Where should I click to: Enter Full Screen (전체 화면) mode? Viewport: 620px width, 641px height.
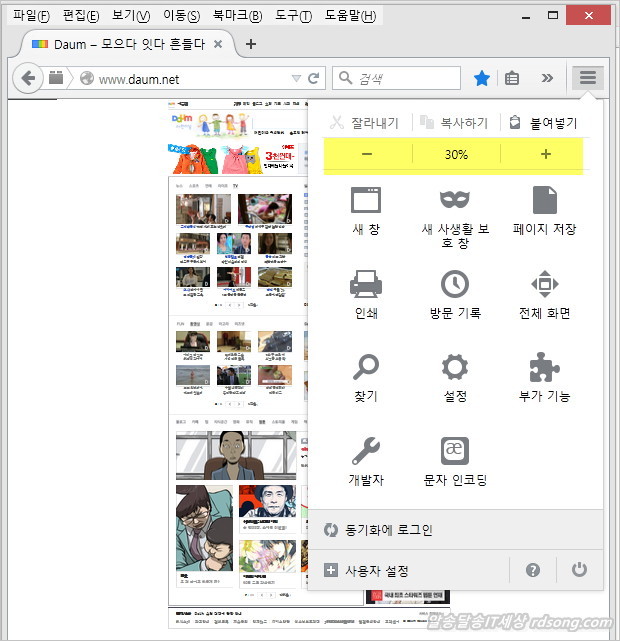point(544,285)
